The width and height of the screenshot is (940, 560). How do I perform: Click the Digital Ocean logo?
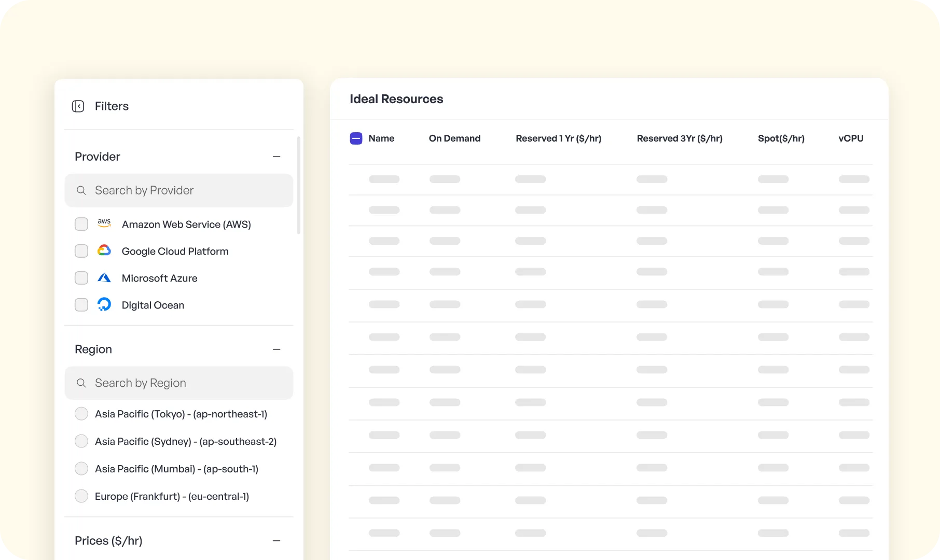[104, 304]
